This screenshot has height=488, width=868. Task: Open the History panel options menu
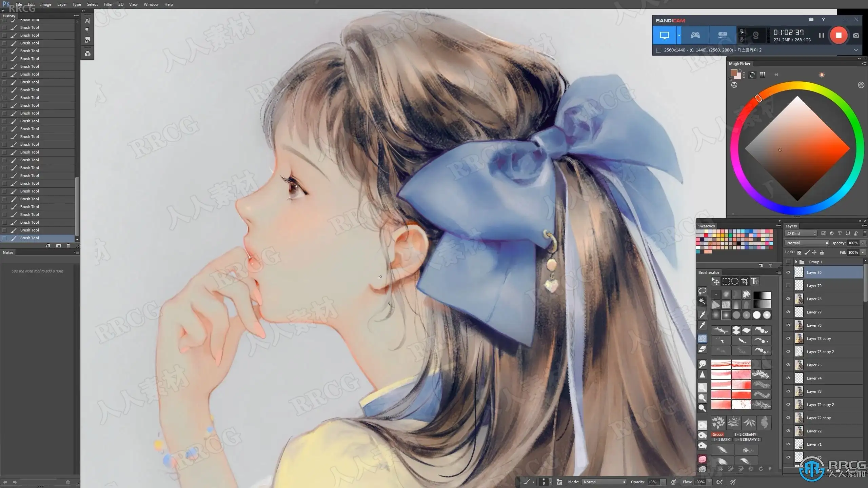tap(76, 16)
